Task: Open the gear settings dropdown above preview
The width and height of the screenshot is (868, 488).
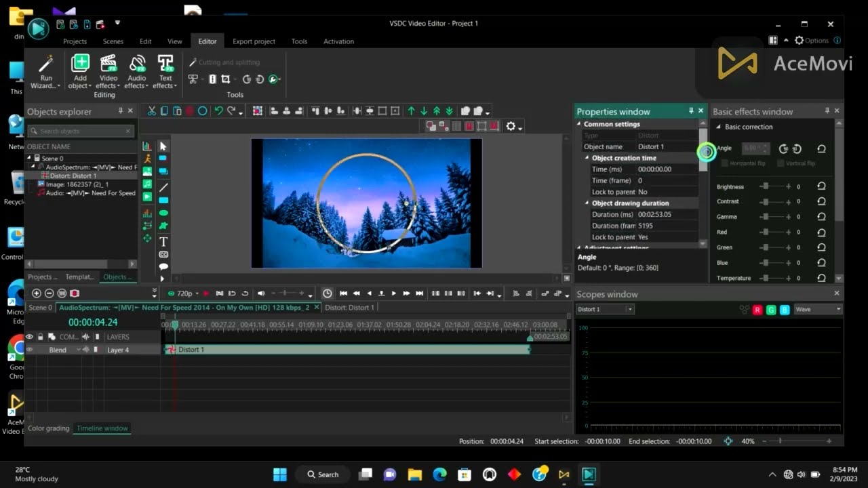Action: tap(514, 127)
